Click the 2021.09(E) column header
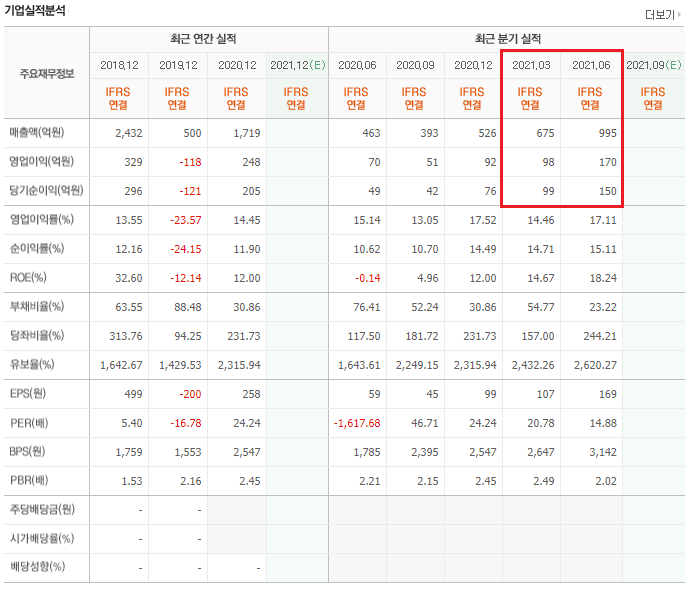The height and width of the screenshot is (589, 690). click(x=653, y=65)
